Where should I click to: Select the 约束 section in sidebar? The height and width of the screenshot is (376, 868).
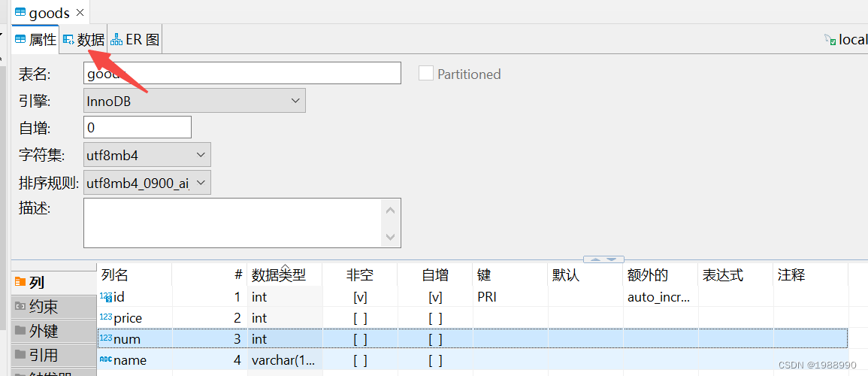[53, 306]
